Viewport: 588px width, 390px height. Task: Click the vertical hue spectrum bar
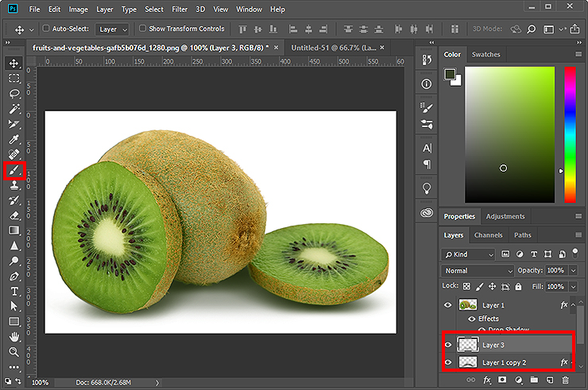[570, 133]
